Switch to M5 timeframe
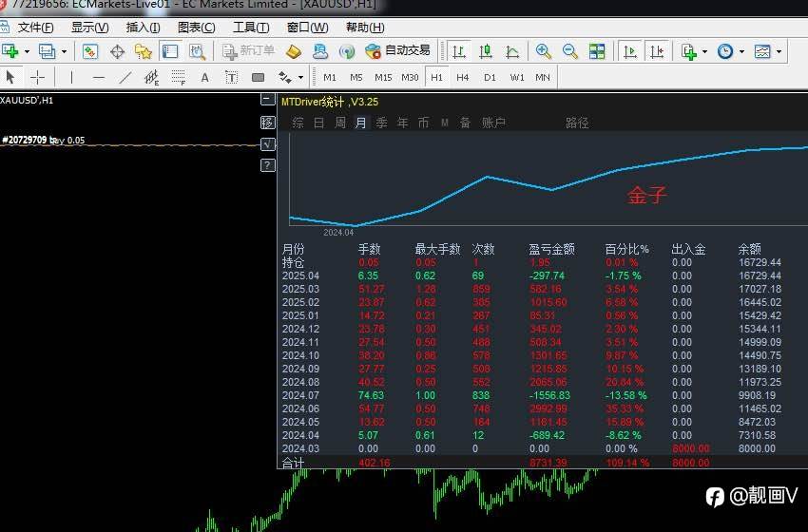 [x=356, y=77]
